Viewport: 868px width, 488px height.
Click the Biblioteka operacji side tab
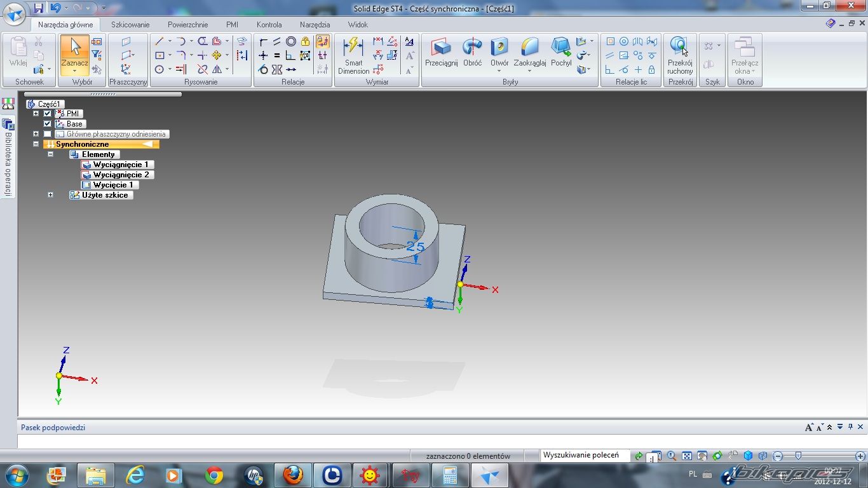pyautogui.click(x=8, y=156)
